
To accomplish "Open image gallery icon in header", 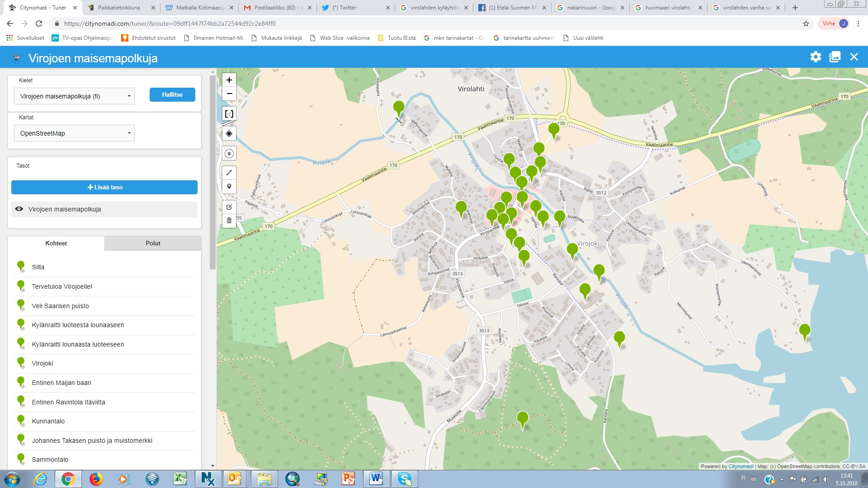I will (x=835, y=57).
